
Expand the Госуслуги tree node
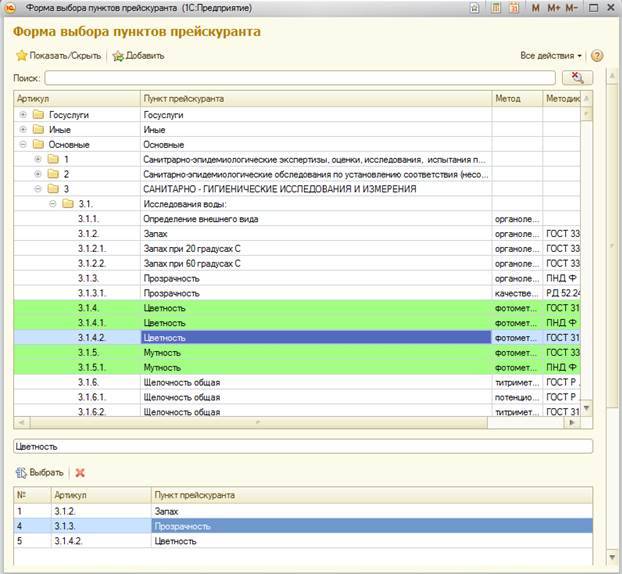pos(23,116)
